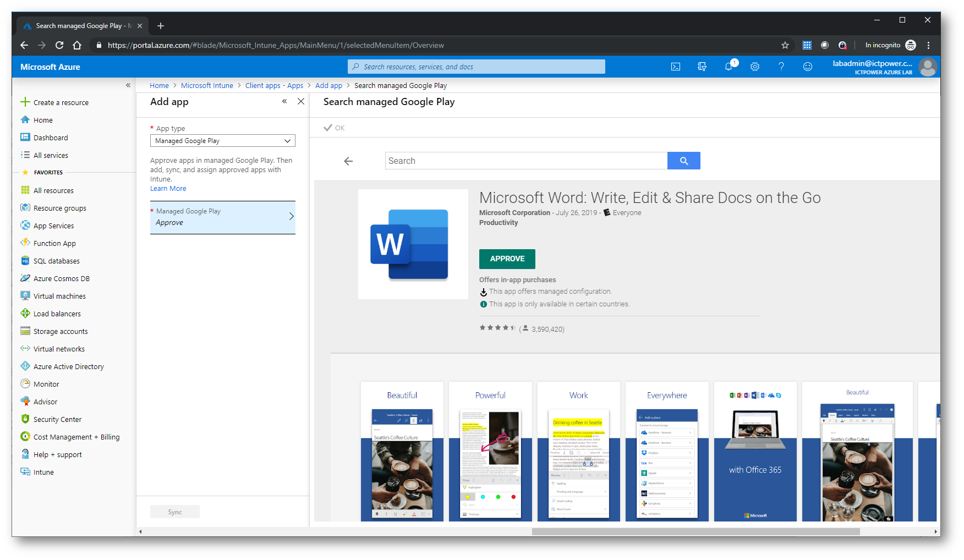Viewport: 964px width, 560px height.
Task: Click the feedback smiley icon
Action: [x=808, y=67]
